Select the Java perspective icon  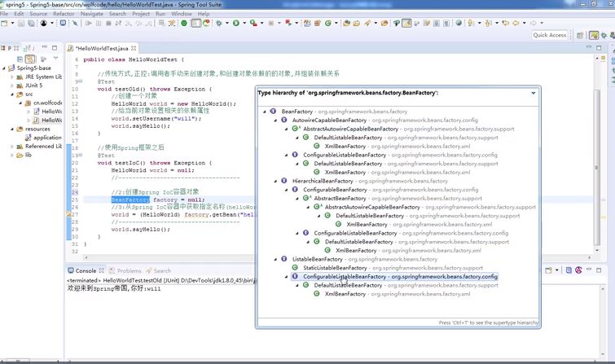(594, 35)
